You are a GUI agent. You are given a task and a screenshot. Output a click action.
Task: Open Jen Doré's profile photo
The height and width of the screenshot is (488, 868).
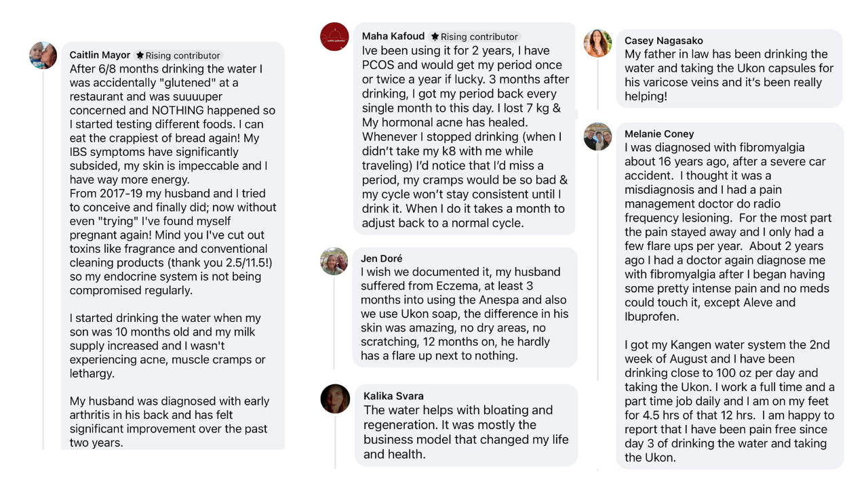334,261
